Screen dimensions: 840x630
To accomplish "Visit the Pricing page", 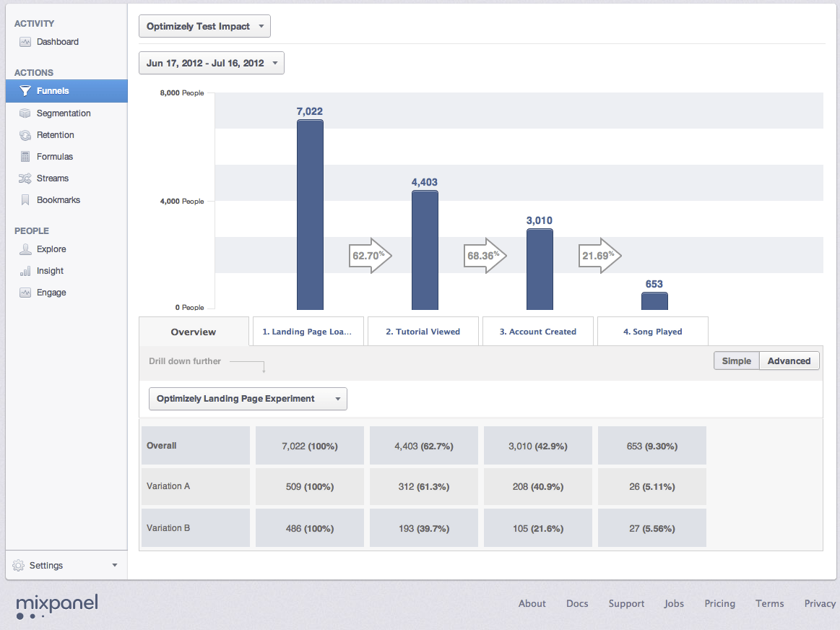I will (719, 603).
